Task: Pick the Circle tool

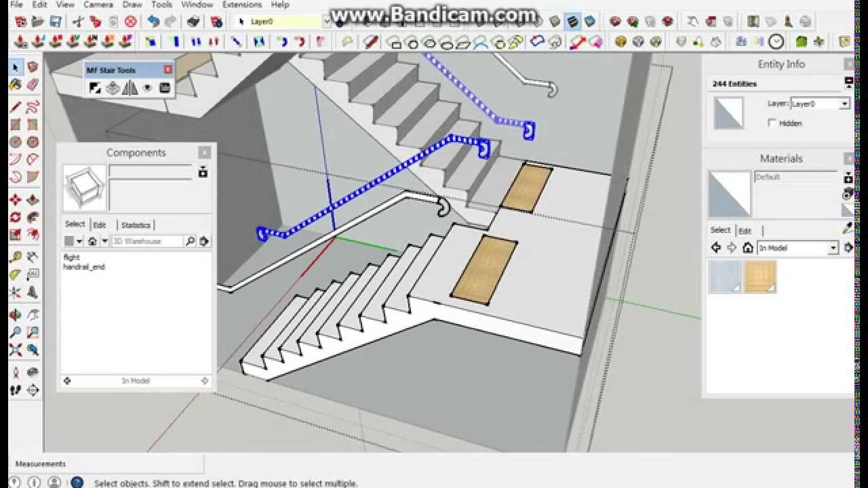Action: pos(15,142)
